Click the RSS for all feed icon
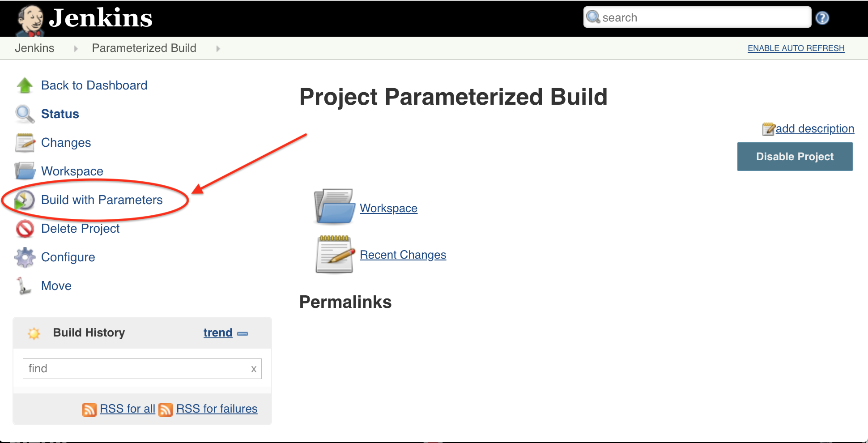The height and width of the screenshot is (443, 868). click(89, 409)
